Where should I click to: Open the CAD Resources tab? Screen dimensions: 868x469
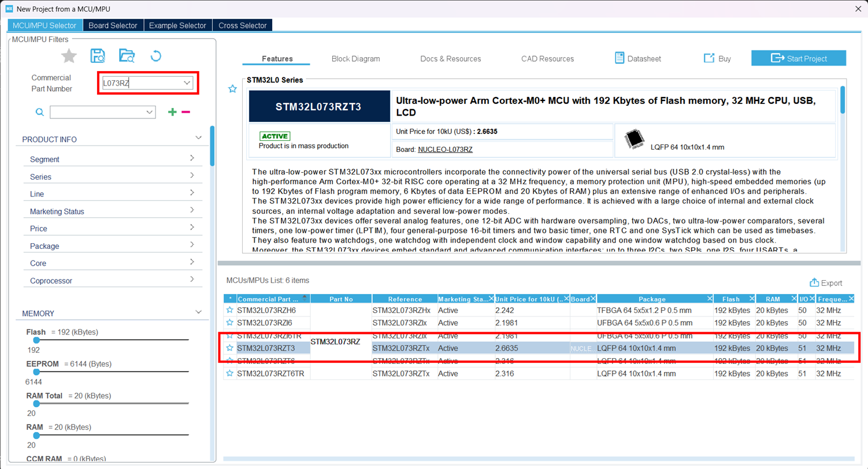click(547, 58)
